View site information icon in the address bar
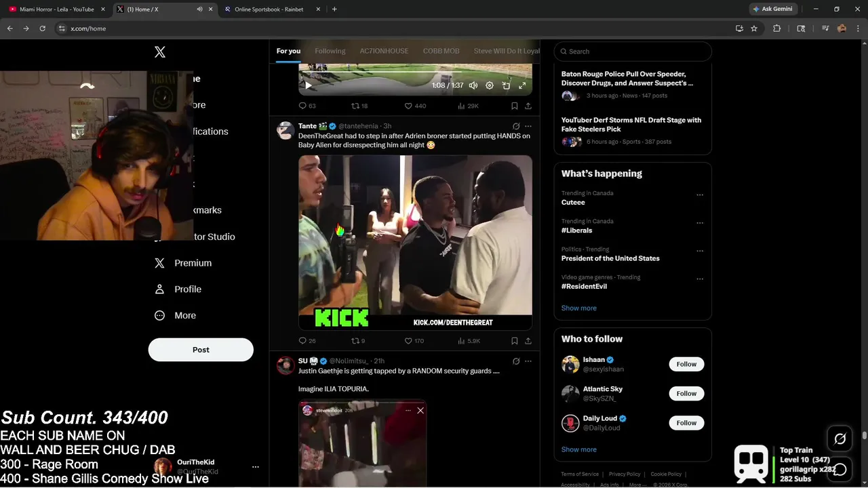 [62, 28]
